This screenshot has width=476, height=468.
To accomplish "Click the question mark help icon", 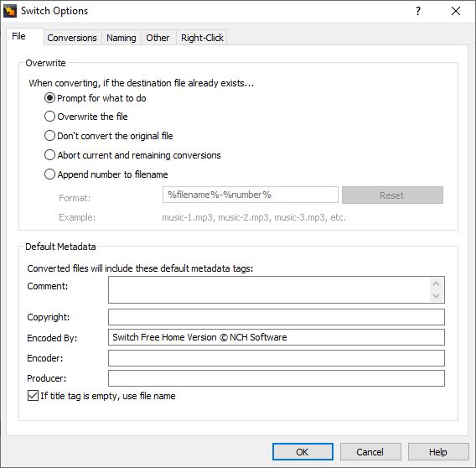I will pos(418,11).
